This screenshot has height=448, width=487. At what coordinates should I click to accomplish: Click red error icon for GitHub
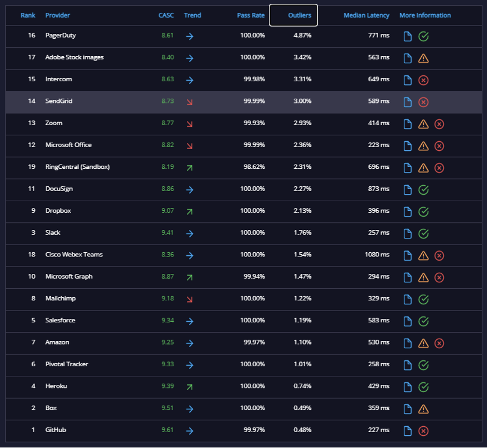coord(423,431)
